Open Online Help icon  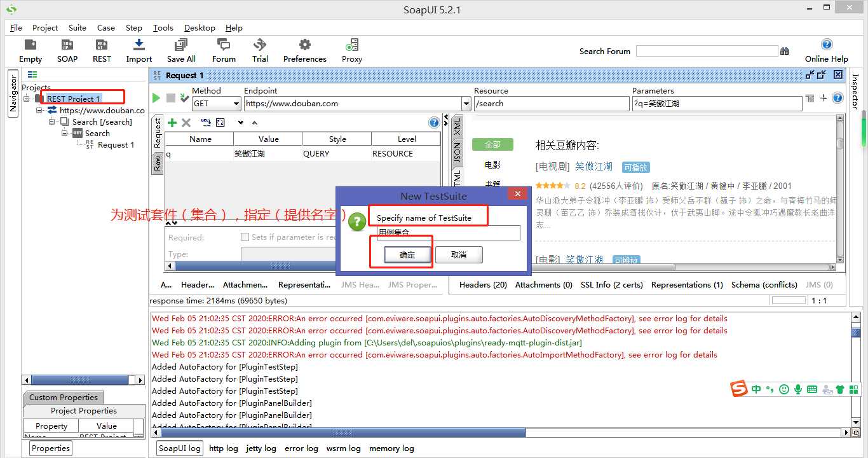tap(827, 45)
